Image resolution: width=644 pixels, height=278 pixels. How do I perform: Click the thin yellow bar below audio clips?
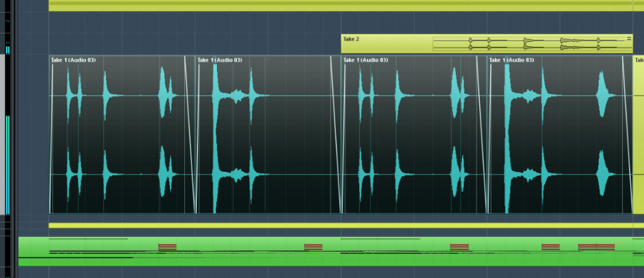coord(340,225)
